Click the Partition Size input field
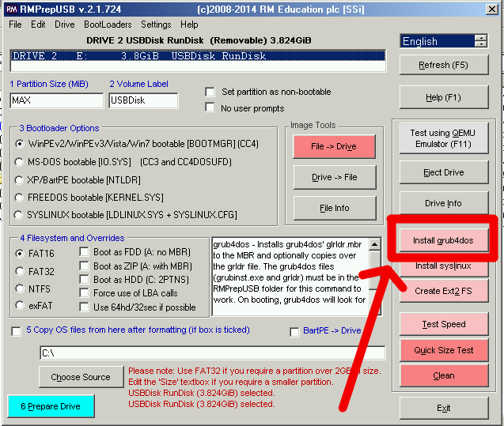 pos(56,100)
